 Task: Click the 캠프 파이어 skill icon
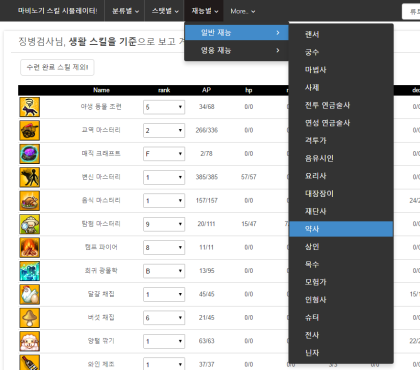[x=30, y=247]
